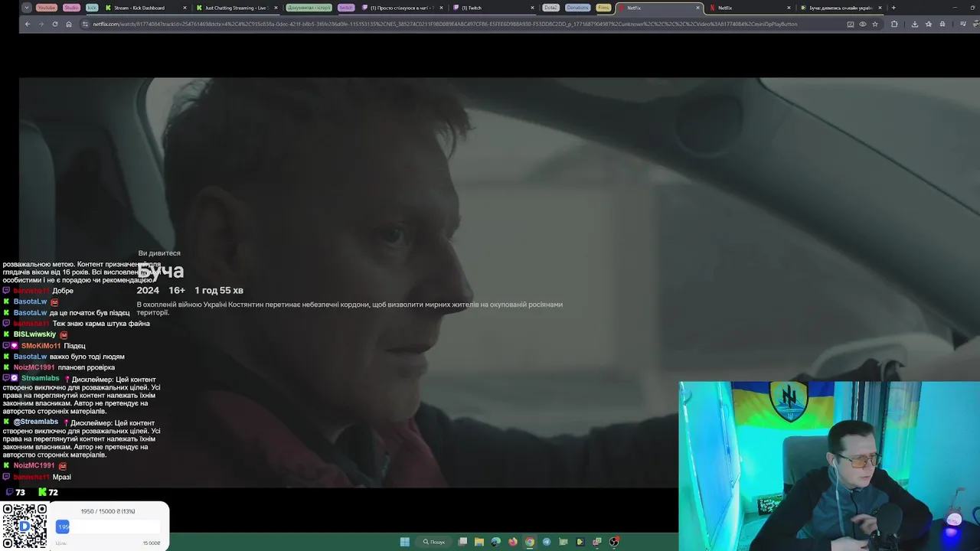Expand the Films tab group
Screen dimensions: 980x551
[603, 8]
